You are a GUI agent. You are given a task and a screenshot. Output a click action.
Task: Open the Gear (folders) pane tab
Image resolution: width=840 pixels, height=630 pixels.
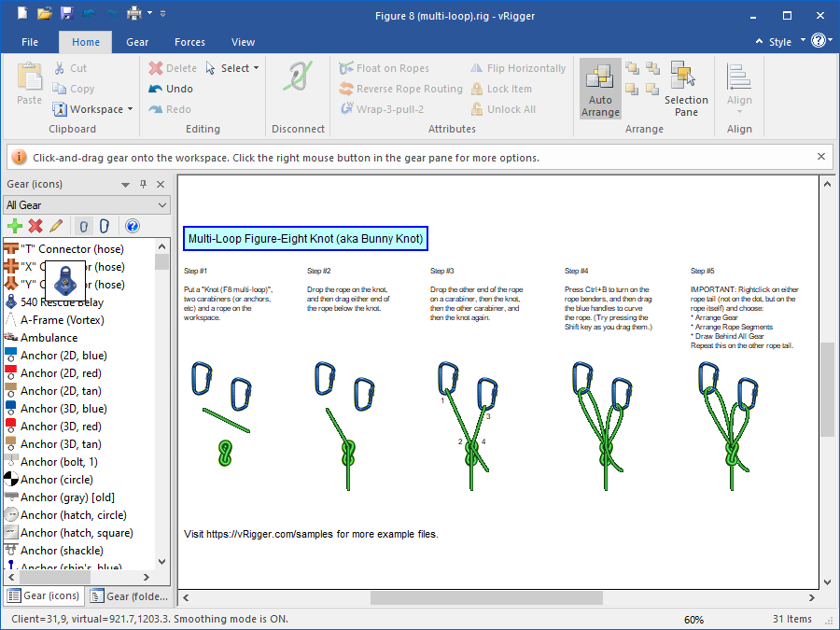point(129,596)
